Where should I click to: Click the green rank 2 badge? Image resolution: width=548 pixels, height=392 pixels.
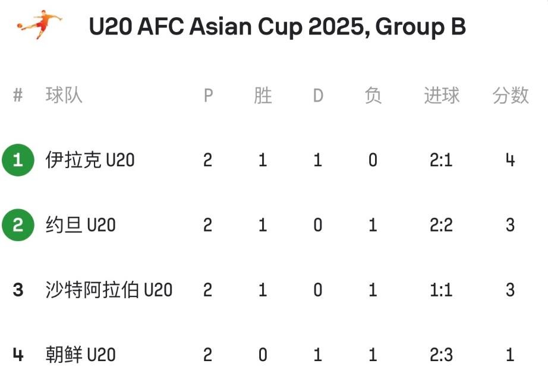click(x=18, y=225)
